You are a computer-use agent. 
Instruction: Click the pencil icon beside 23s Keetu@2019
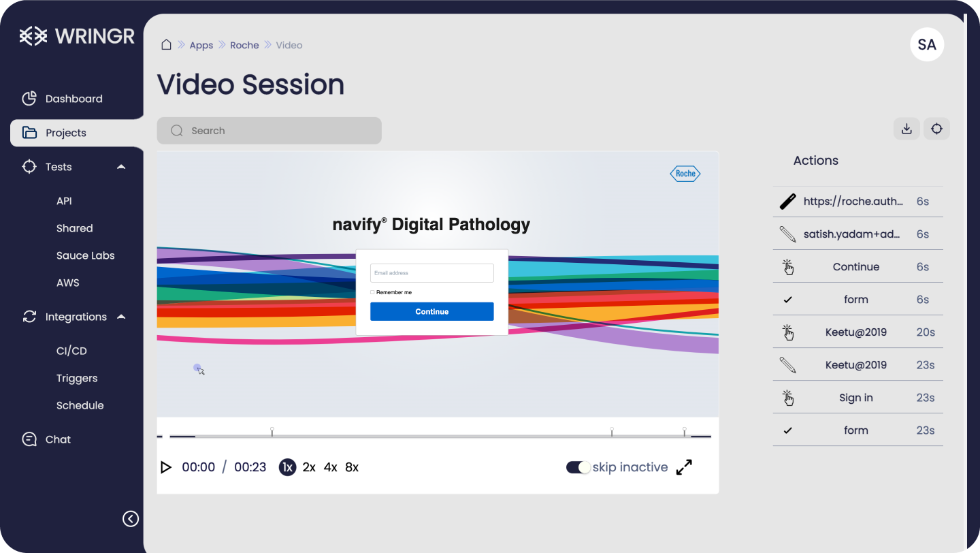click(788, 364)
